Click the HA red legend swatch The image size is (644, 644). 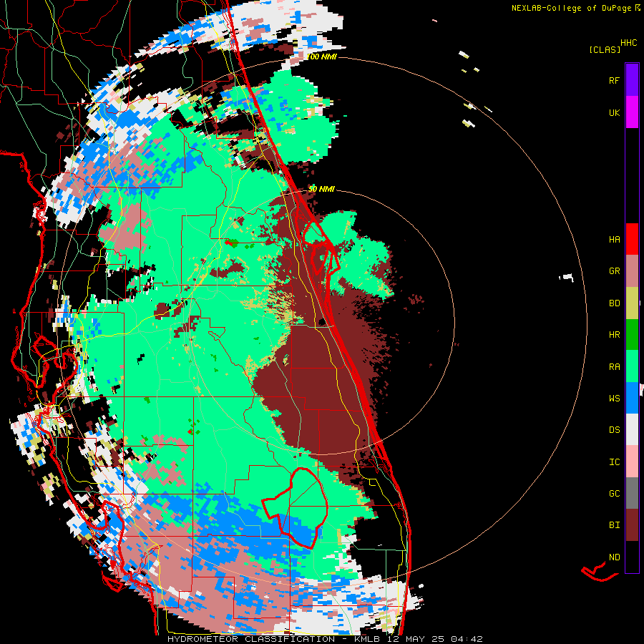click(x=632, y=239)
